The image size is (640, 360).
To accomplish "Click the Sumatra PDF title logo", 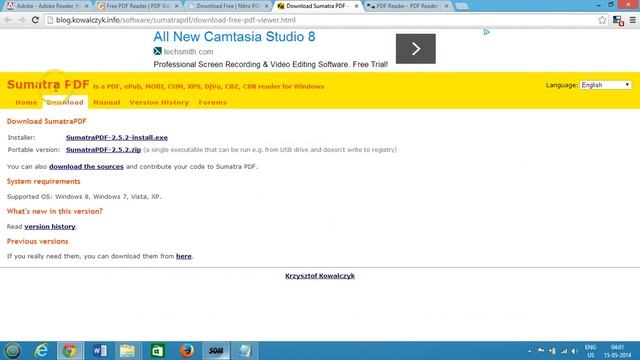I will 48,84.
